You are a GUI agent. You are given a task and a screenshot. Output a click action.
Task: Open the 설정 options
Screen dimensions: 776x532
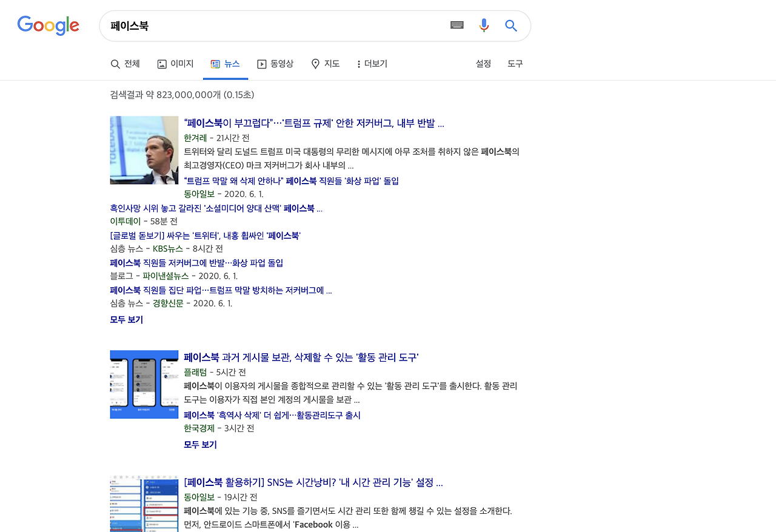pyautogui.click(x=483, y=63)
